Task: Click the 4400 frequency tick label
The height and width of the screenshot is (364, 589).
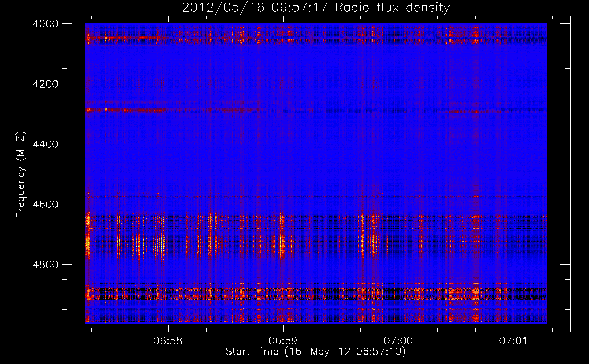Action: 46,144
